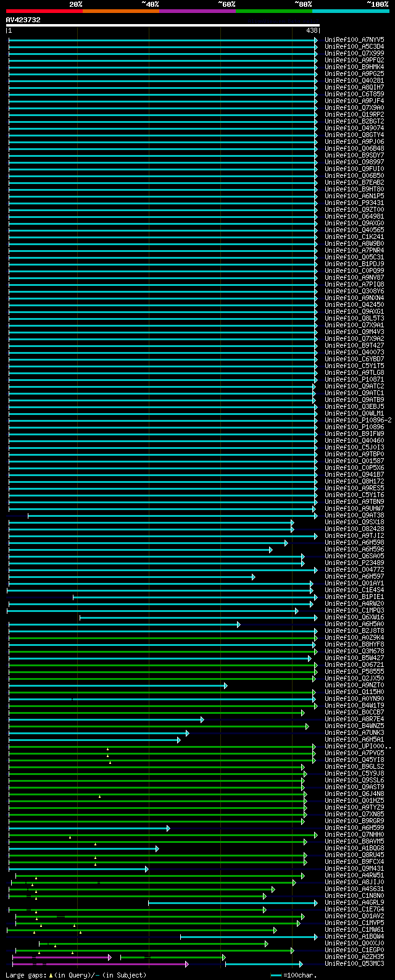Viewport: 395px width, 980px height.
Task: Select label UniRef100_P58555
Action: [x=354, y=671]
